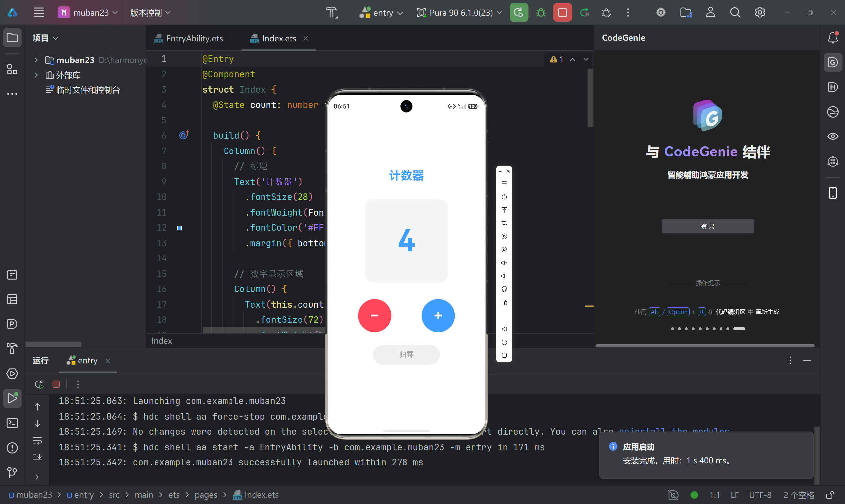Take an emulator screenshot with the crop icon
The image size is (845, 504).
(x=504, y=223)
